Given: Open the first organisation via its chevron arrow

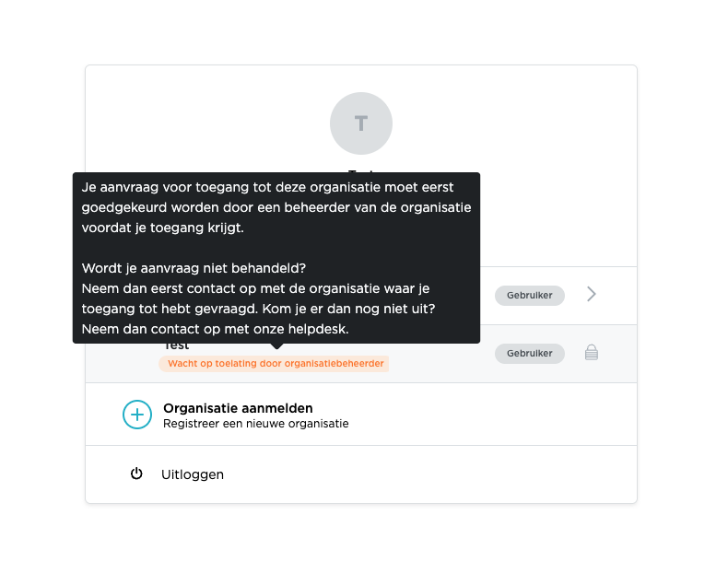Looking at the screenshot, I should click(x=592, y=294).
